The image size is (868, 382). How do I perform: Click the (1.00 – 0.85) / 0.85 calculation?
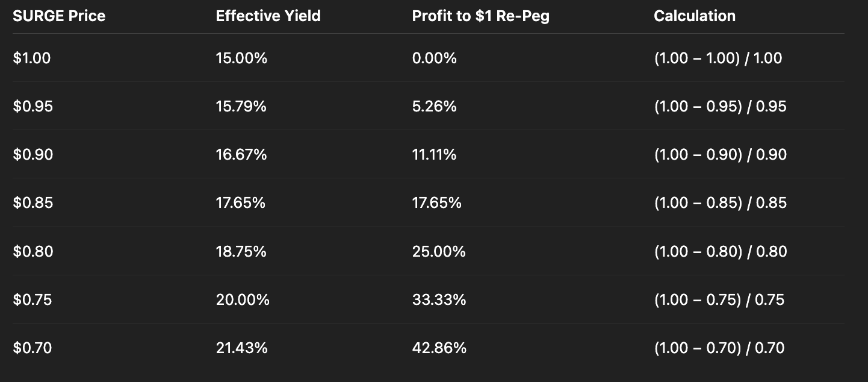[x=720, y=203]
